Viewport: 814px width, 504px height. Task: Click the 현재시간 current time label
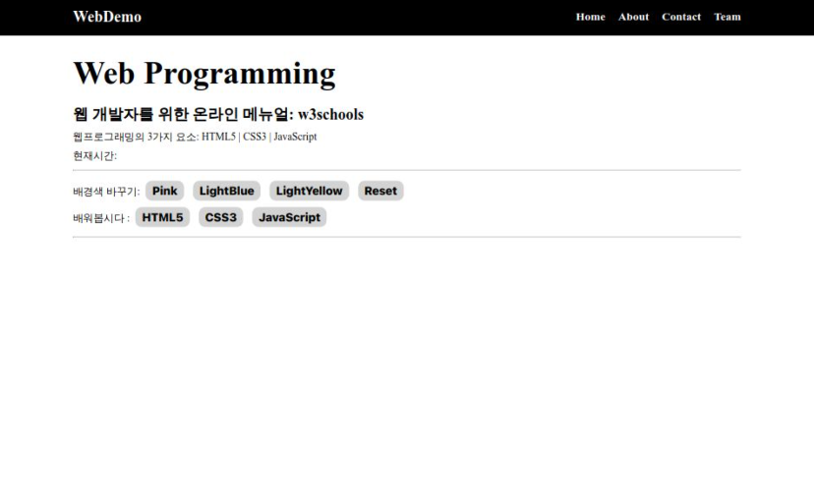click(94, 156)
